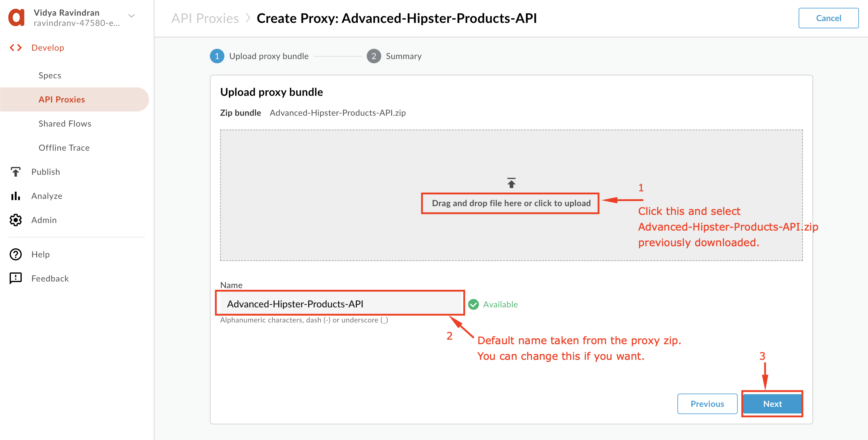
Task: Open Publish via its upload icon
Action: pos(15,172)
